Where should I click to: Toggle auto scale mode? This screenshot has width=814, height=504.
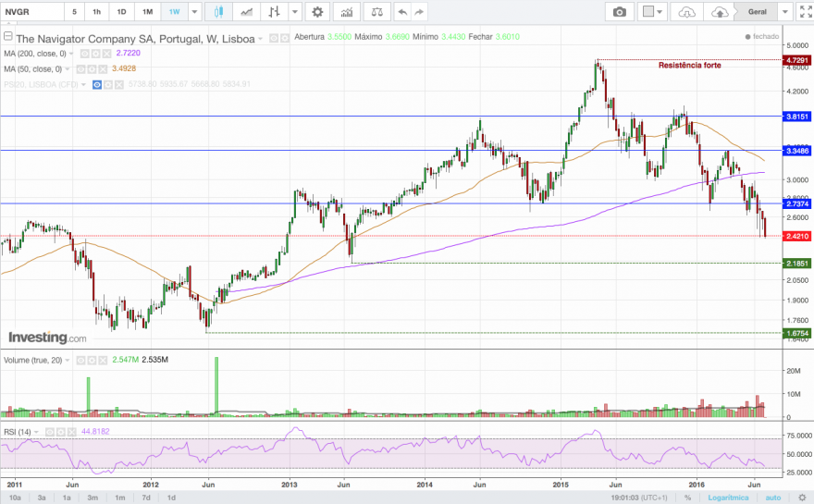[x=773, y=498]
